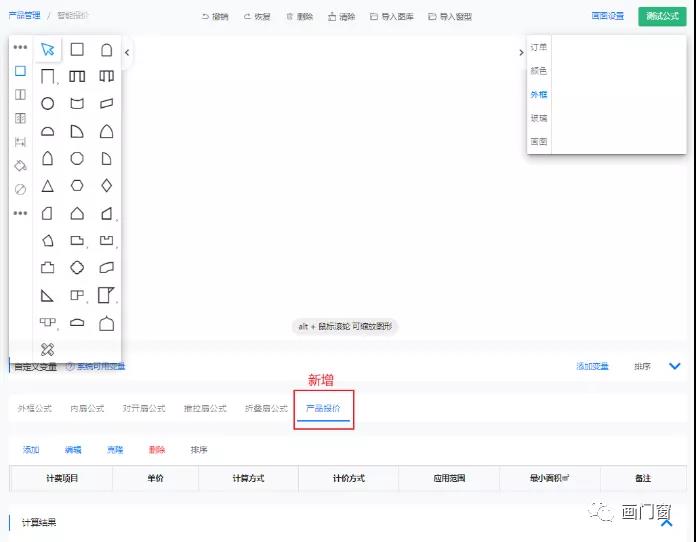Select the paint bucket fill tool
This screenshot has width=696, height=542.
pyautogui.click(x=20, y=165)
